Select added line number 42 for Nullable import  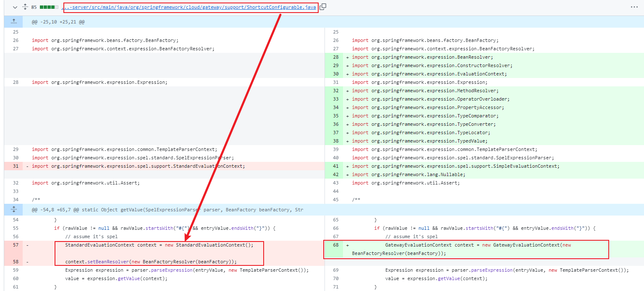(335, 174)
